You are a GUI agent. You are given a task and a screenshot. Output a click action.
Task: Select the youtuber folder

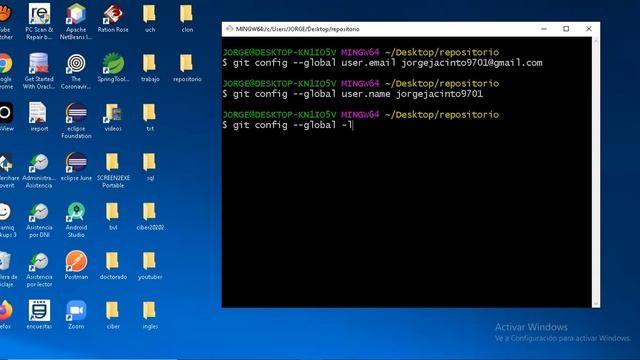(x=150, y=266)
